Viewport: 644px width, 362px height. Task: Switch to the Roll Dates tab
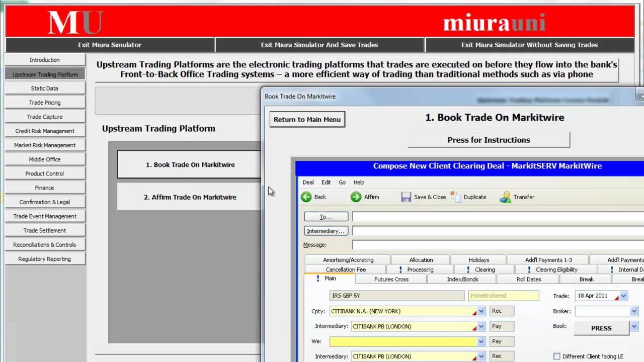point(529,279)
